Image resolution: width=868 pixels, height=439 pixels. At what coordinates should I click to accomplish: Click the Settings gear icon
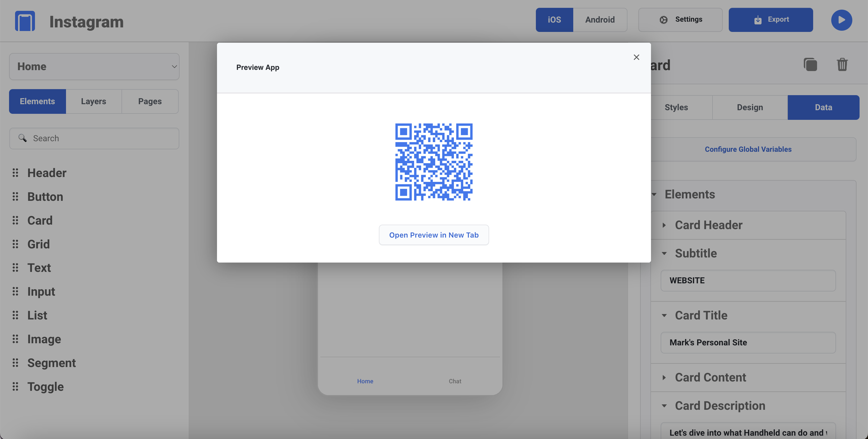(663, 20)
